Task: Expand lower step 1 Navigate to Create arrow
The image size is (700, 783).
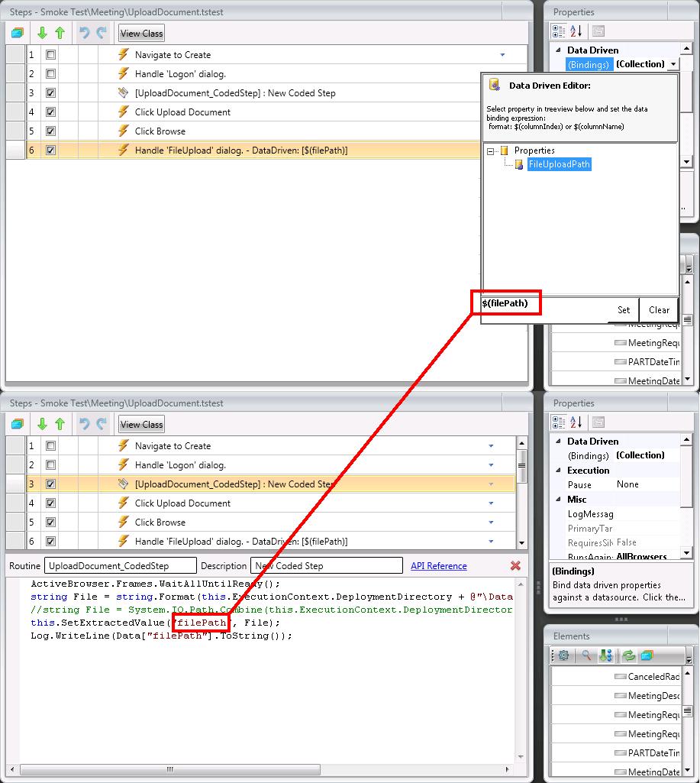Action: tap(491, 446)
